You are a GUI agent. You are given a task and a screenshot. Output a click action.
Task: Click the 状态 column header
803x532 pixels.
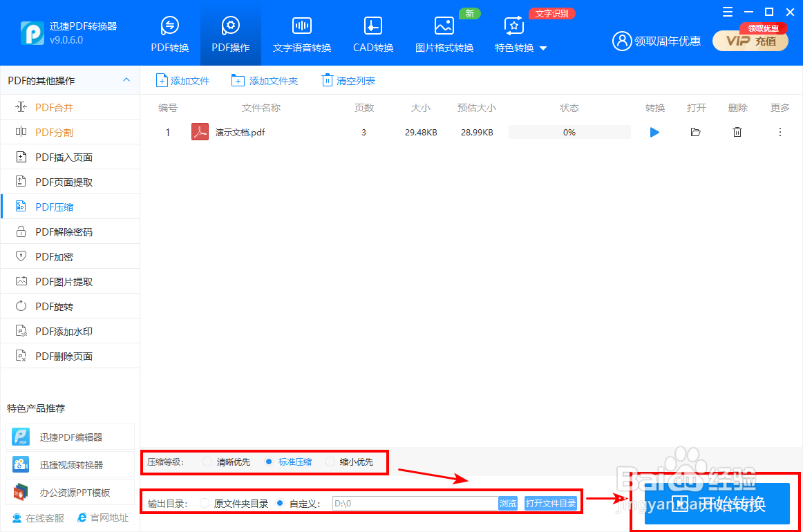click(569, 108)
